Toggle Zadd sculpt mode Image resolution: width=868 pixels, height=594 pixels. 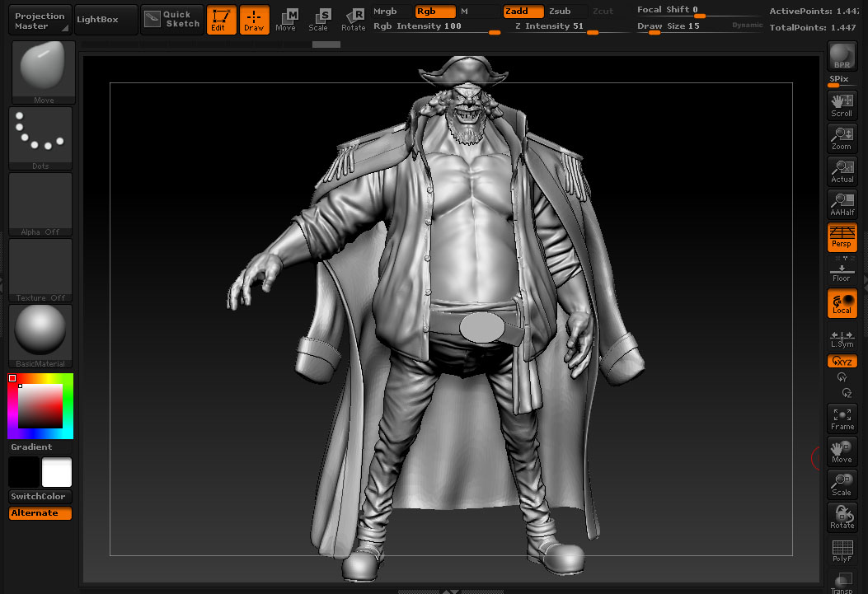coord(523,11)
